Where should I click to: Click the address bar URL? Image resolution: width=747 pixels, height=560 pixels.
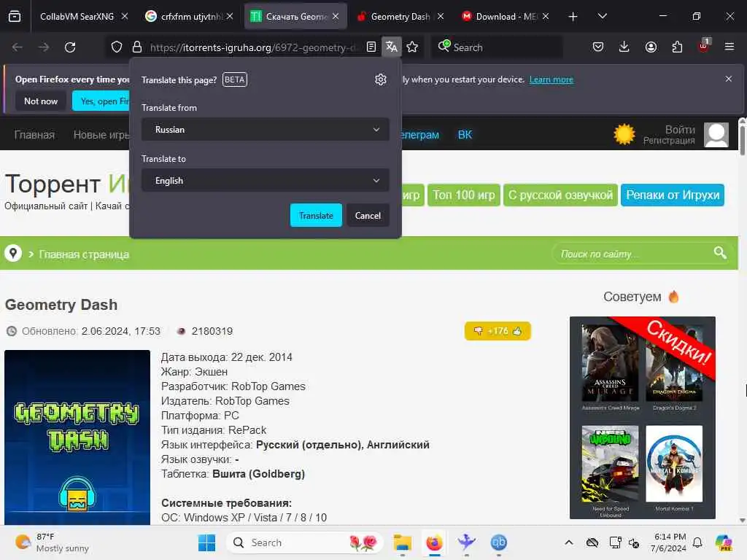[253, 47]
